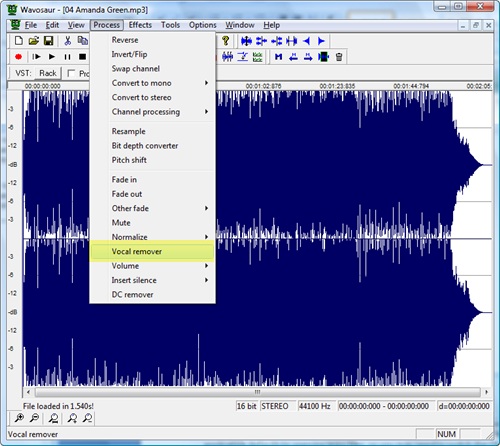Screen dimensions: 500x446
Task: Stop playback with the square button
Action: pyautogui.click(x=82, y=57)
